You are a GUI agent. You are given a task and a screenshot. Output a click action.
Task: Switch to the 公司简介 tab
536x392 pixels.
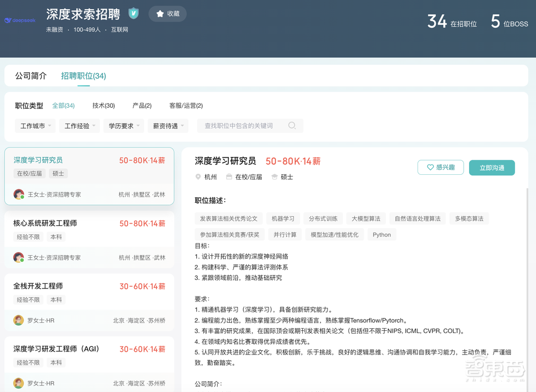[x=31, y=76]
